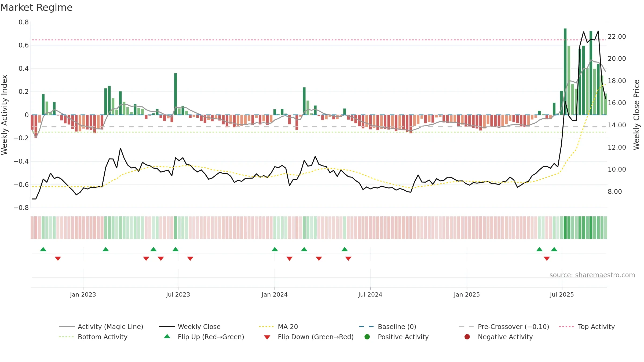This screenshot has height=362, width=644.
Task: Click the last green flip-up triangle before Jul 2025
Action: (554, 249)
